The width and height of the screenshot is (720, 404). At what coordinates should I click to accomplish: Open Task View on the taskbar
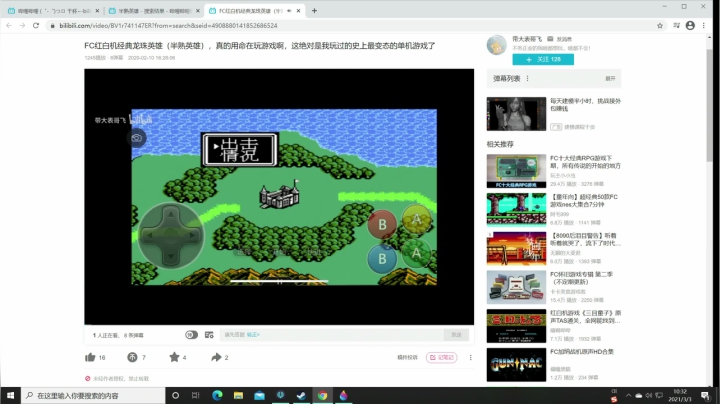click(x=196, y=395)
